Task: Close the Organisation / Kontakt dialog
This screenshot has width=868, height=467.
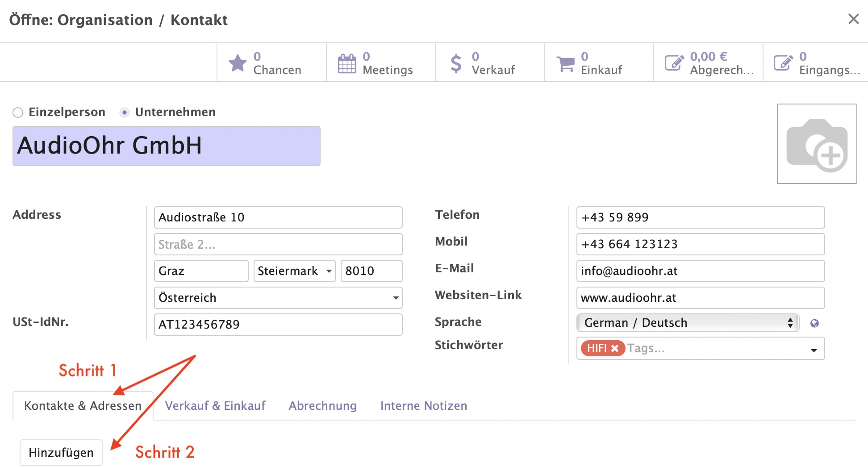Action: (853, 19)
